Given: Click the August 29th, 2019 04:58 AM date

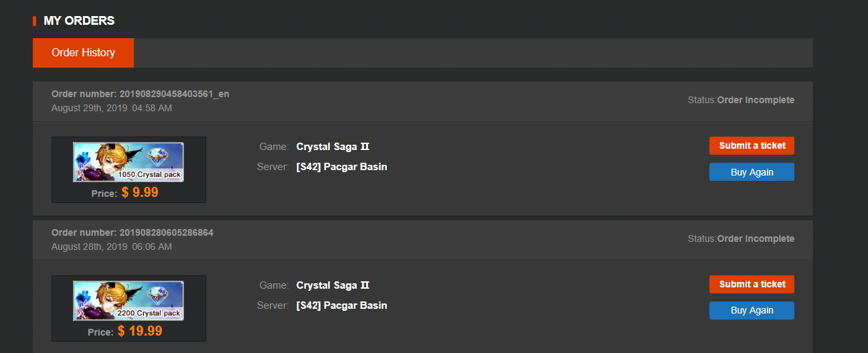Looking at the screenshot, I should click(x=112, y=109).
